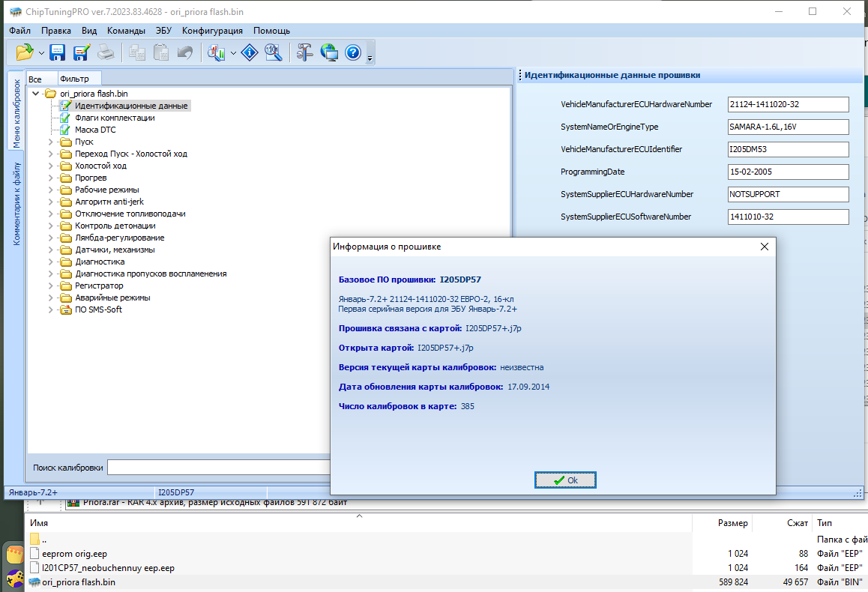Click the Поиск калибровки search field
This screenshot has height=592, width=868.
pos(217,468)
